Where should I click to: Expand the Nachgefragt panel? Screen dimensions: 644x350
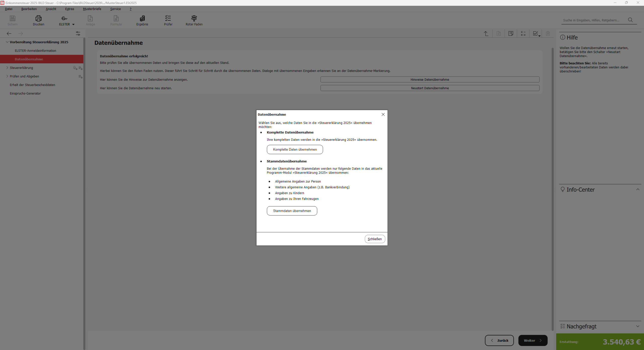tap(637, 326)
